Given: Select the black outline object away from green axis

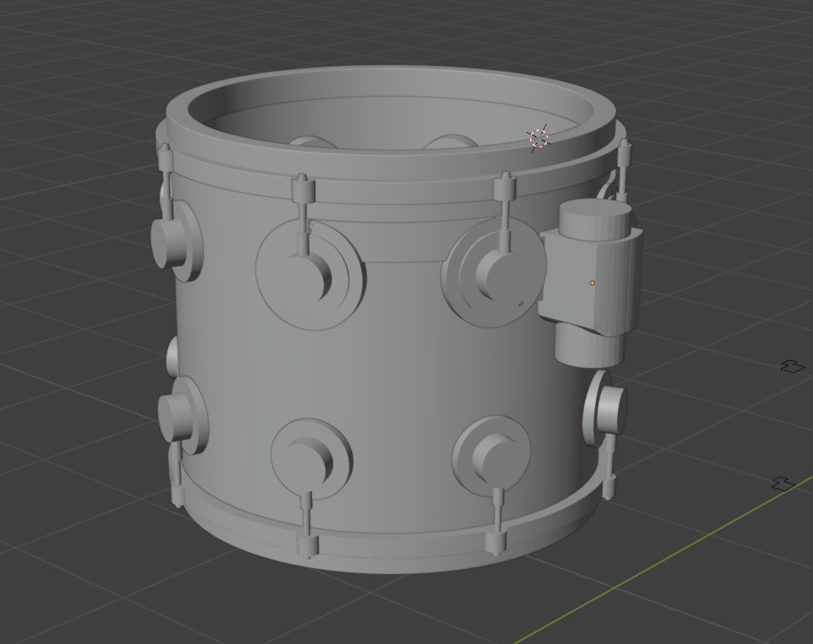Looking at the screenshot, I should point(793,365).
